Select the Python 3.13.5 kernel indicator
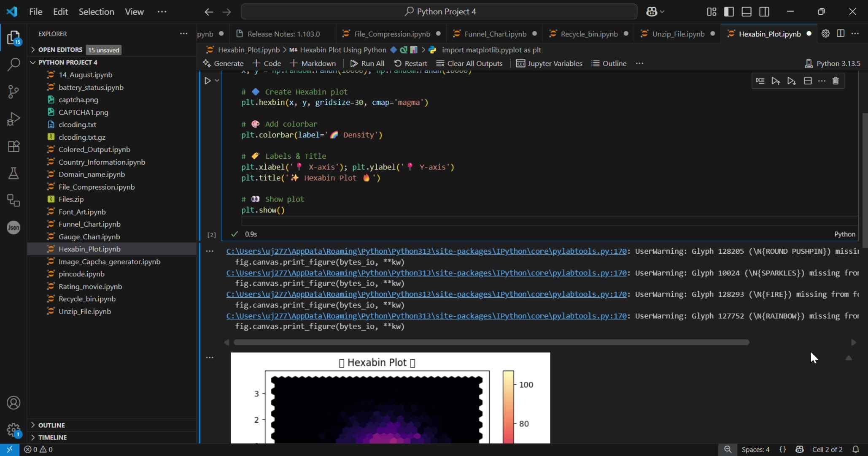This screenshot has width=868, height=456. pos(833,63)
